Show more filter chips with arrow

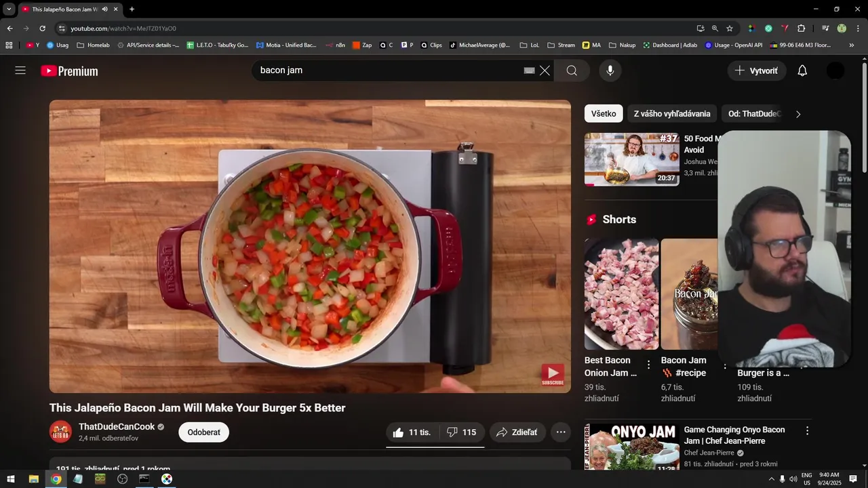coord(798,114)
